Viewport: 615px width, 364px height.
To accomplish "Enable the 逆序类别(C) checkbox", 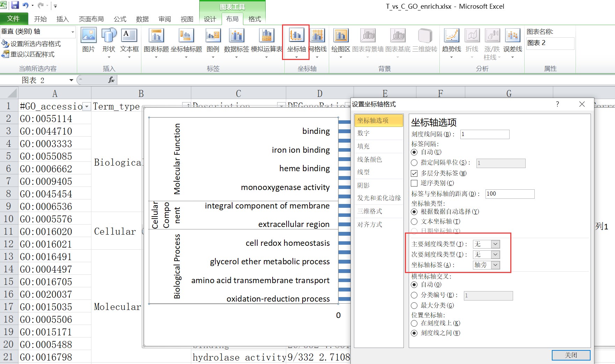I will pos(414,183).
